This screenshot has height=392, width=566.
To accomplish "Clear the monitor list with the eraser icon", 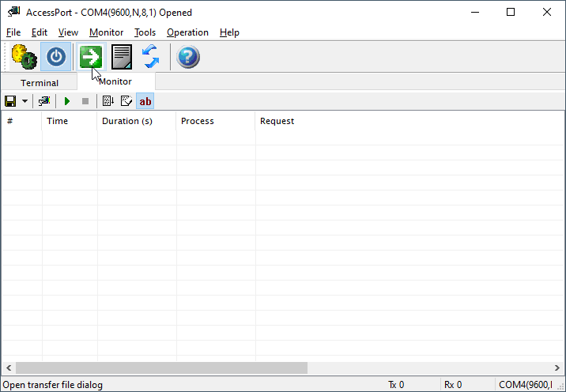I will 126,101.
